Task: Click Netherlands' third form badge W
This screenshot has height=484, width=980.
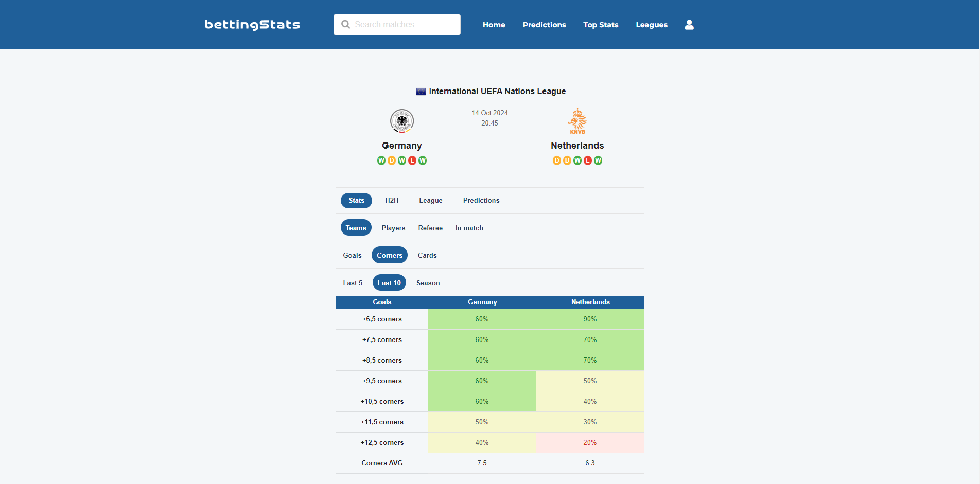Action: click(577, 160)
